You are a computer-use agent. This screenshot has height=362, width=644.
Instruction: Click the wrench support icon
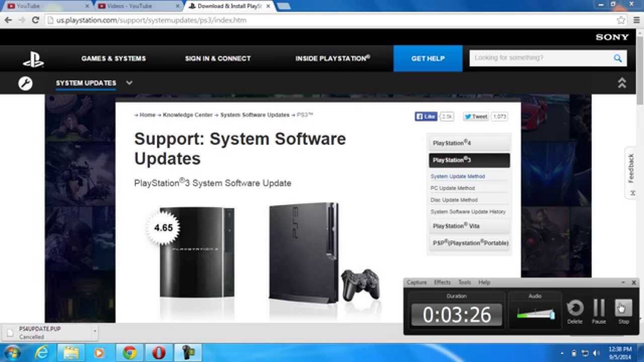[x=26, y=83]
